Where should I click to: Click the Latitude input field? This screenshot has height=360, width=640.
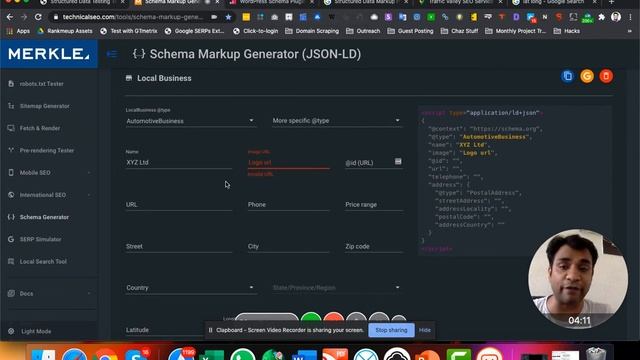pyautogui.click(x=165, y=330)
